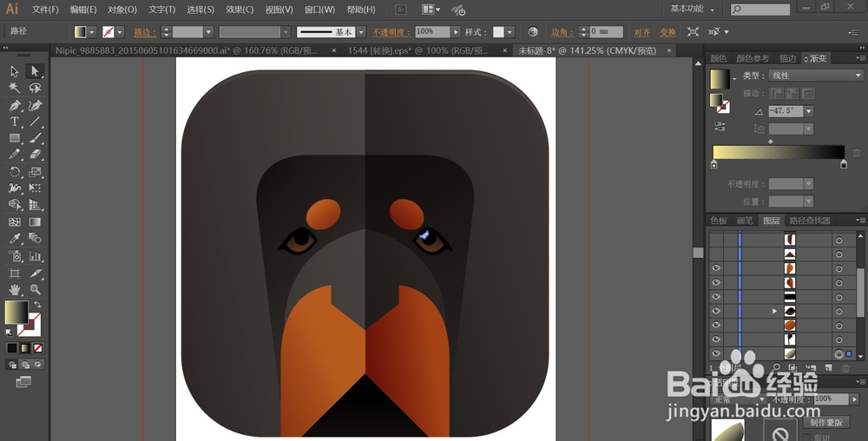Viewport: 868px width, 441px height.
Task: Select the Eraser tool
Action: point(35,155)
